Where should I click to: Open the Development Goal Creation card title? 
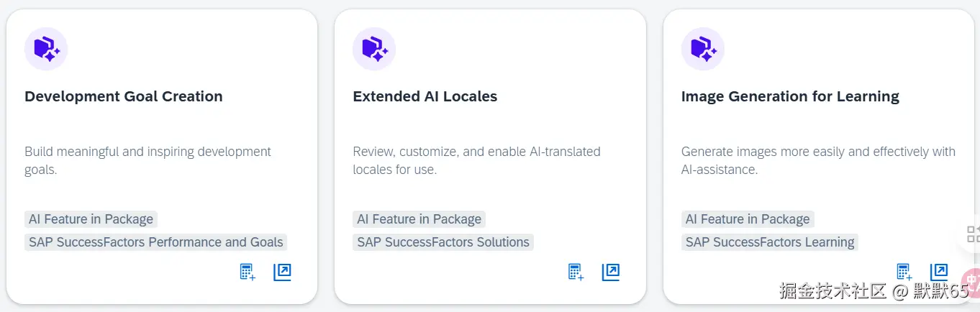[x=124, y=96]
